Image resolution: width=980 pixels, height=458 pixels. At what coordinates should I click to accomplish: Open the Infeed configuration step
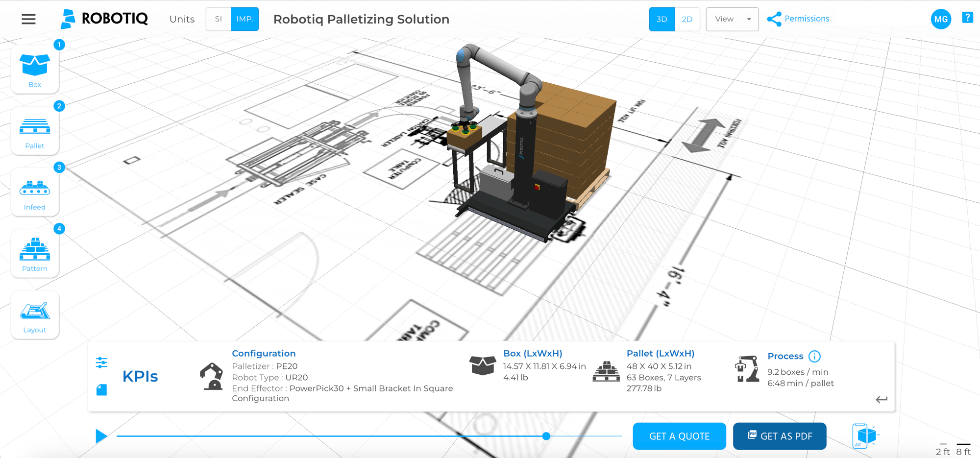coord(35,192)
